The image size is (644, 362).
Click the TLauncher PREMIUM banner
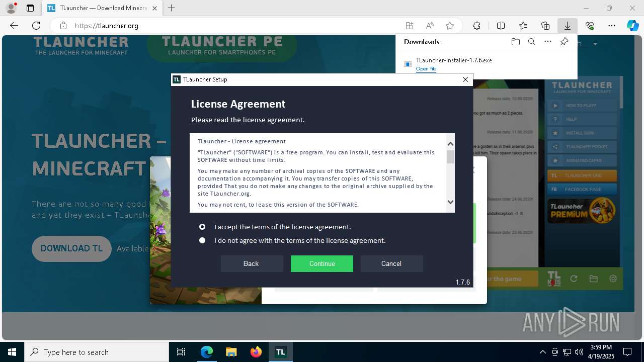(582, 211)
